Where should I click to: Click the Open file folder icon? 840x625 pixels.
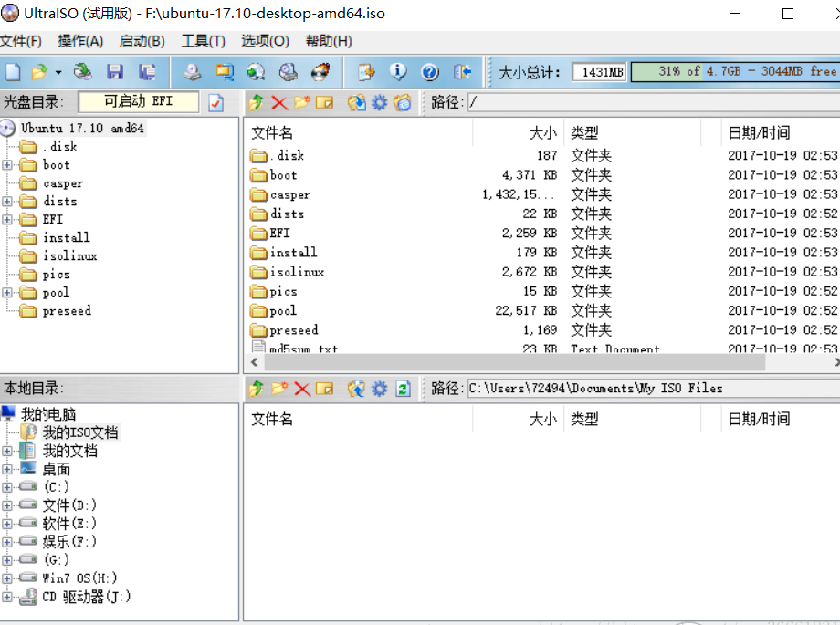click(39, 72)
